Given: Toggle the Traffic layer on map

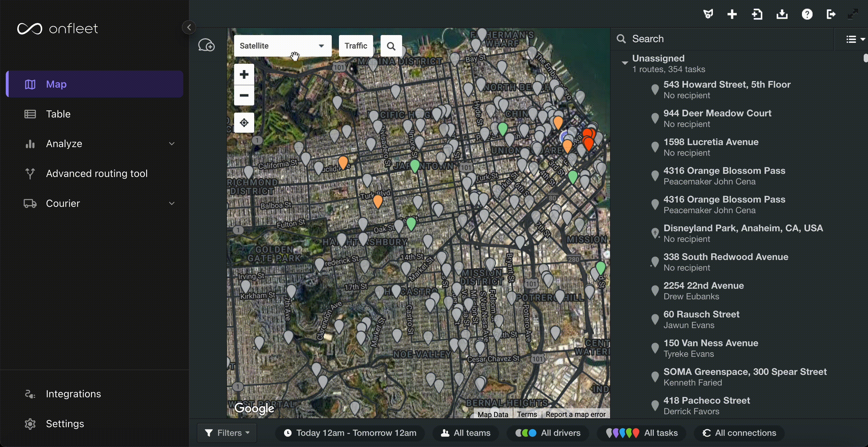Looking at the screenshot, I should 356,46.
